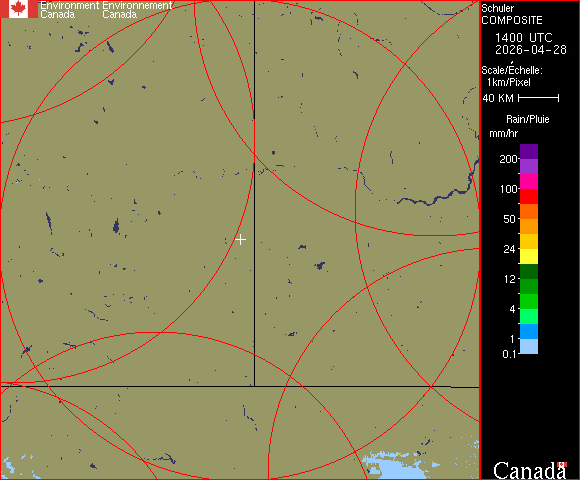Click the Canadian flag icon at top-left
The height and width of the screenshot is (480, 580).
click(x=19, y=9)
